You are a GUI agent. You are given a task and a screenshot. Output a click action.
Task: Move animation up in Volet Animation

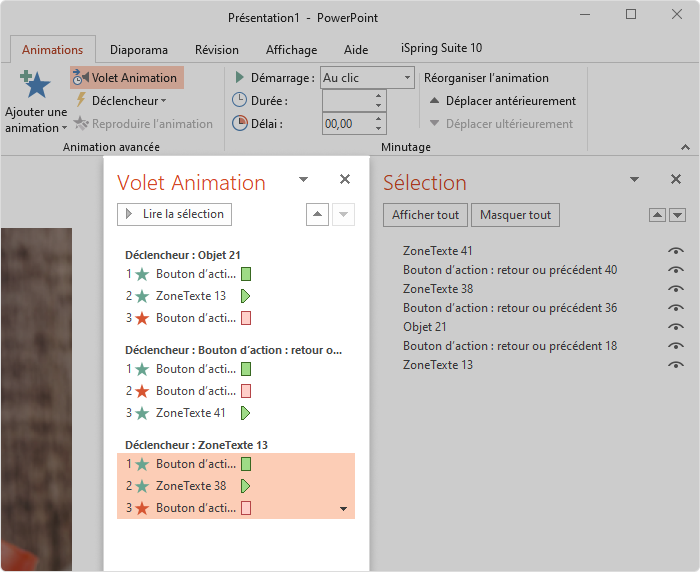317,214
